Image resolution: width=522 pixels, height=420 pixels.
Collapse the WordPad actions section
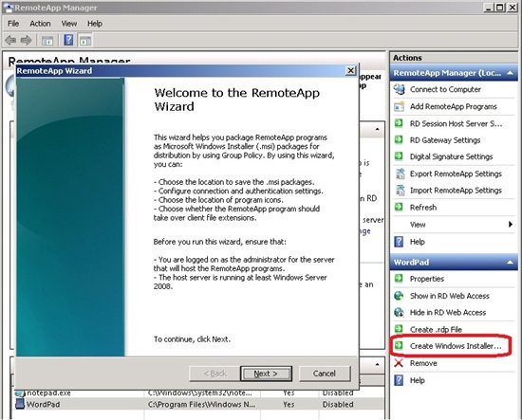tap(511, 262)
